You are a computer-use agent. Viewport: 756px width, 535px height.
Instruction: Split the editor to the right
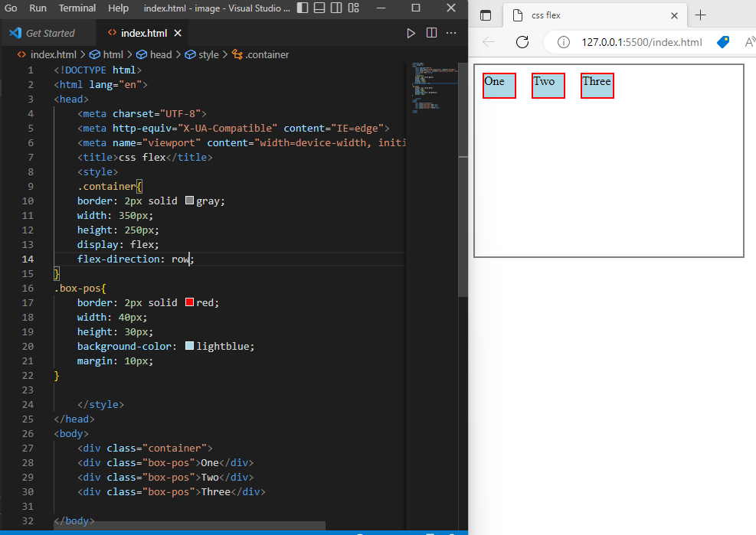431,33
